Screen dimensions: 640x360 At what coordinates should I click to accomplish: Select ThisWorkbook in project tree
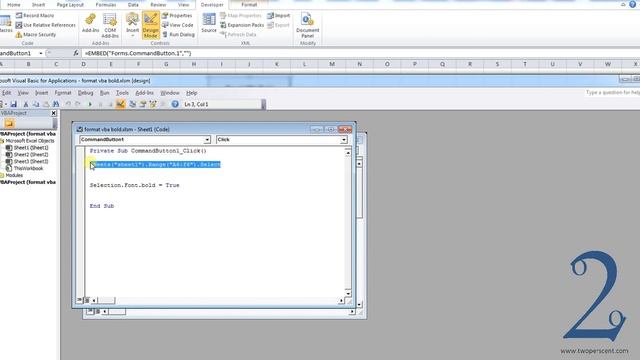tap(24, 169)
